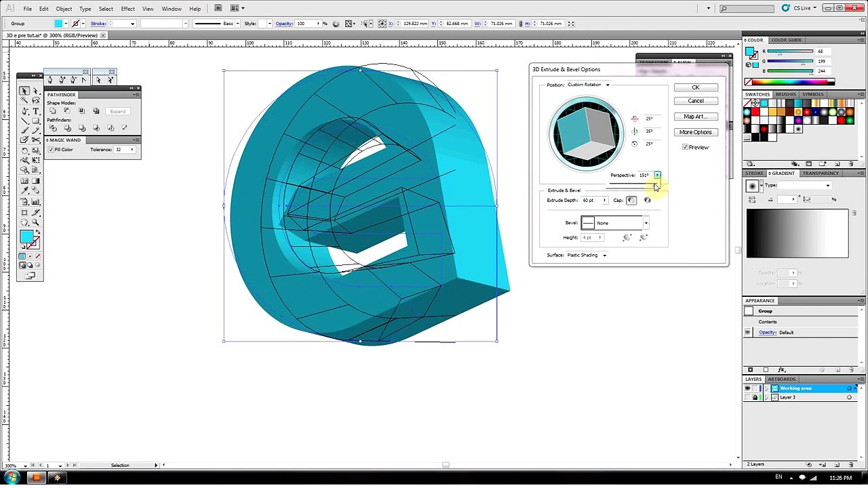Toggle the Preview checkbox
This screenshot has width=868, height=488.
[686, 147]
